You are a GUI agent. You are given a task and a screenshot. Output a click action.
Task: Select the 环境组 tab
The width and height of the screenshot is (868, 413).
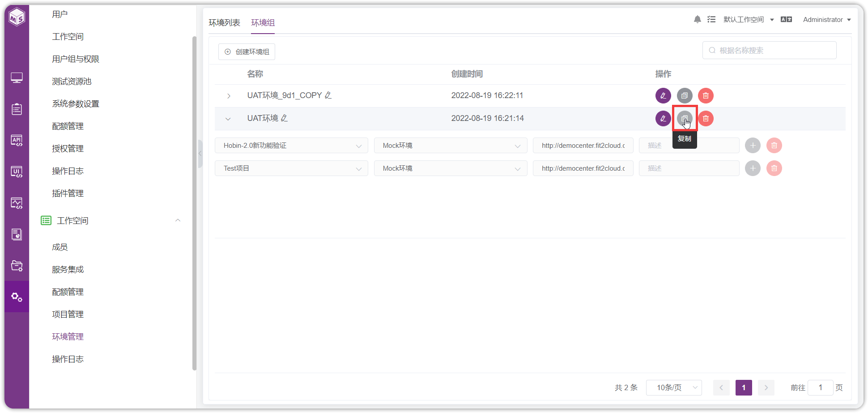(x=263, y=22)
